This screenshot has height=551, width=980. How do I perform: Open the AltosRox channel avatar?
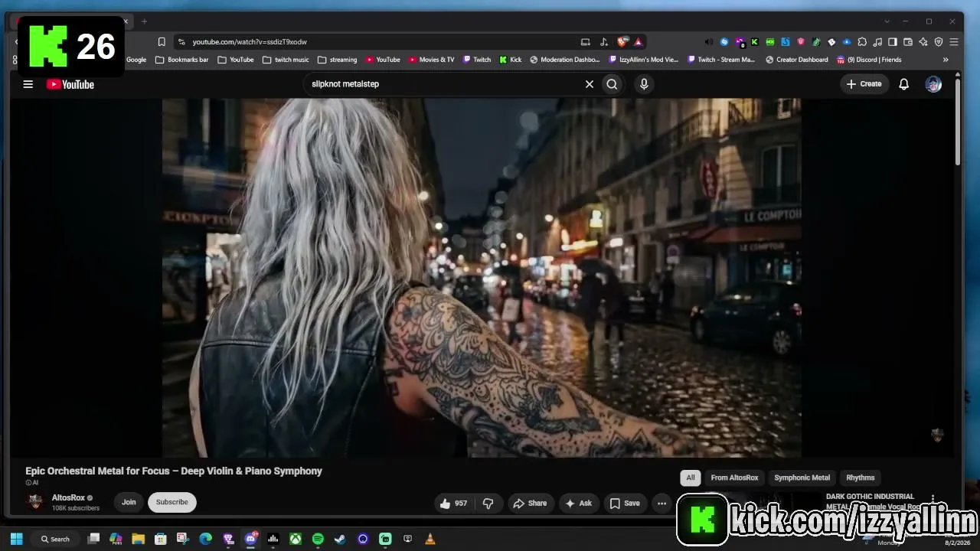tap(35, 502)
